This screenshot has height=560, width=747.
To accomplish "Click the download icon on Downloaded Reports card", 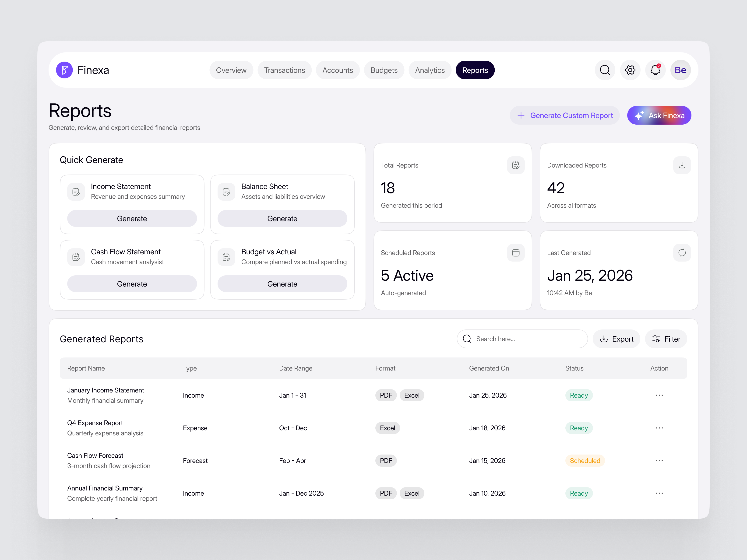I will coord(682,165).
